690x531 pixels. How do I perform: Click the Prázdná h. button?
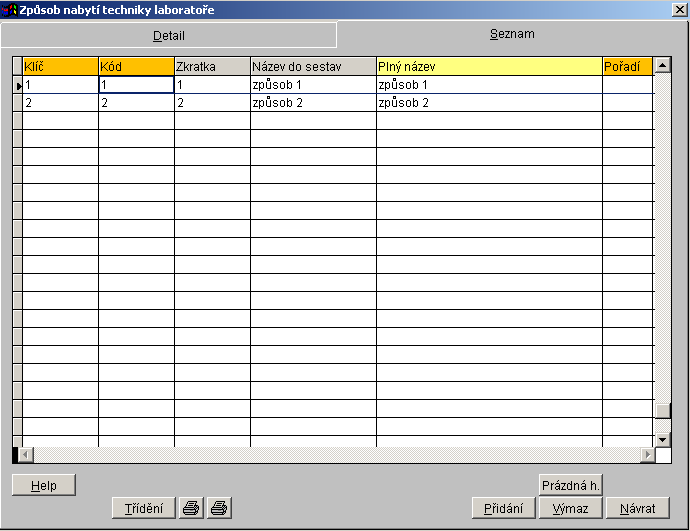tap(570, 485)
